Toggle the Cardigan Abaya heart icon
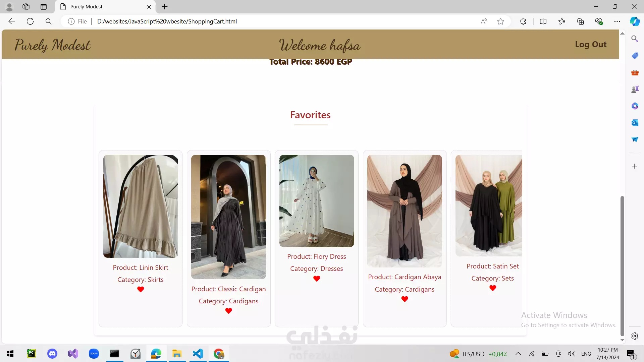This screenshot has width=644, height=362. [405, 299]
